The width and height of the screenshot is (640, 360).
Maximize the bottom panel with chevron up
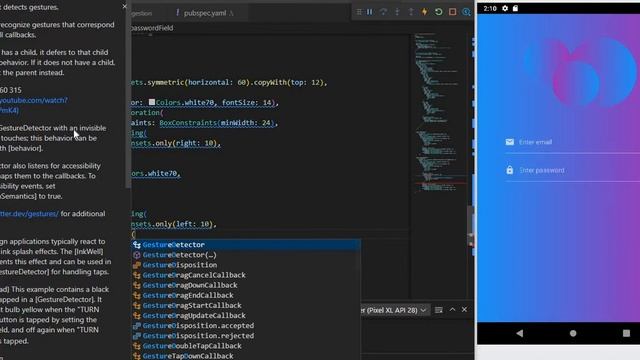point(452,310)
